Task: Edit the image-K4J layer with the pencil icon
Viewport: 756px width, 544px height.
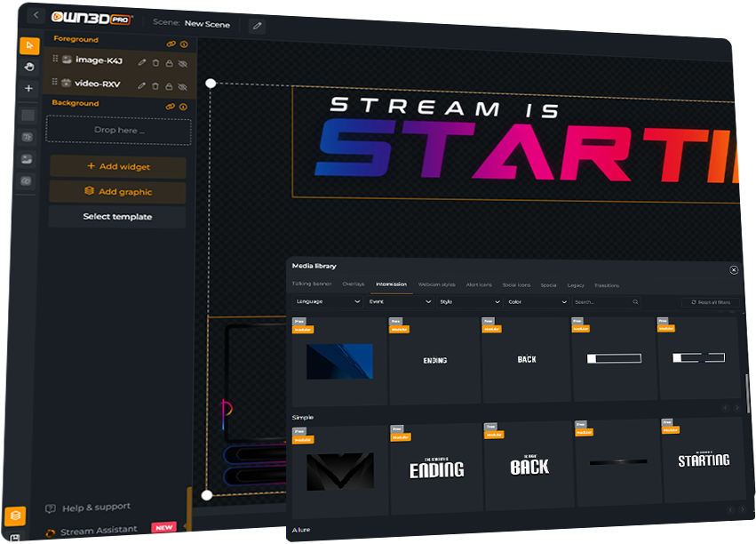Action: (x=142, y=62)
